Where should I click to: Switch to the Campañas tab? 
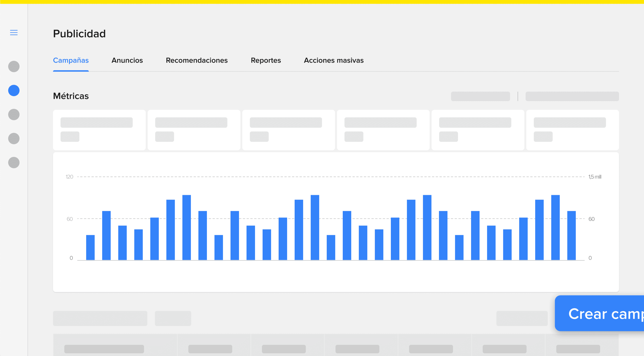point(71,60)
